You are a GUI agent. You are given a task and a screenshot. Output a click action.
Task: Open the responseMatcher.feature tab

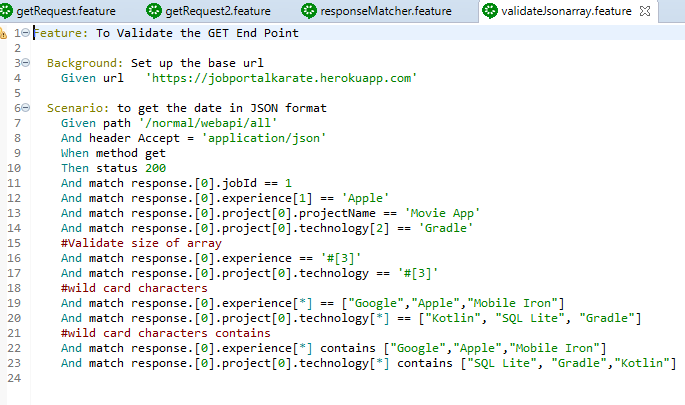point(386,11)
